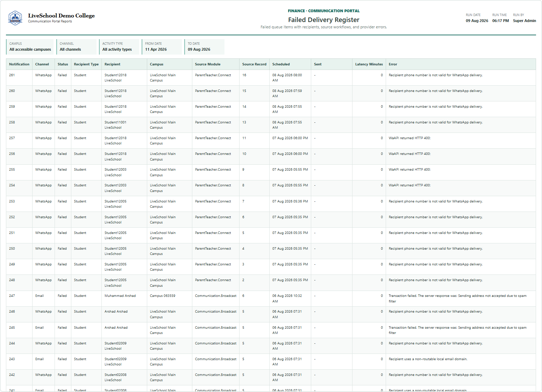Click notification number 244
Image resolution: width=542 pixels, height=392 pixels.
[x=12, y=343]
